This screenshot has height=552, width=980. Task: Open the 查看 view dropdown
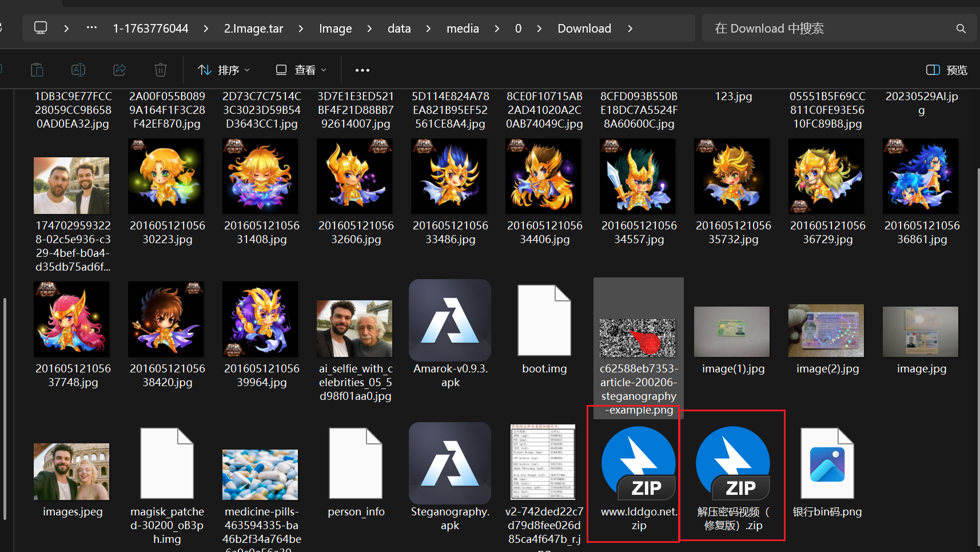pos(301,70)
